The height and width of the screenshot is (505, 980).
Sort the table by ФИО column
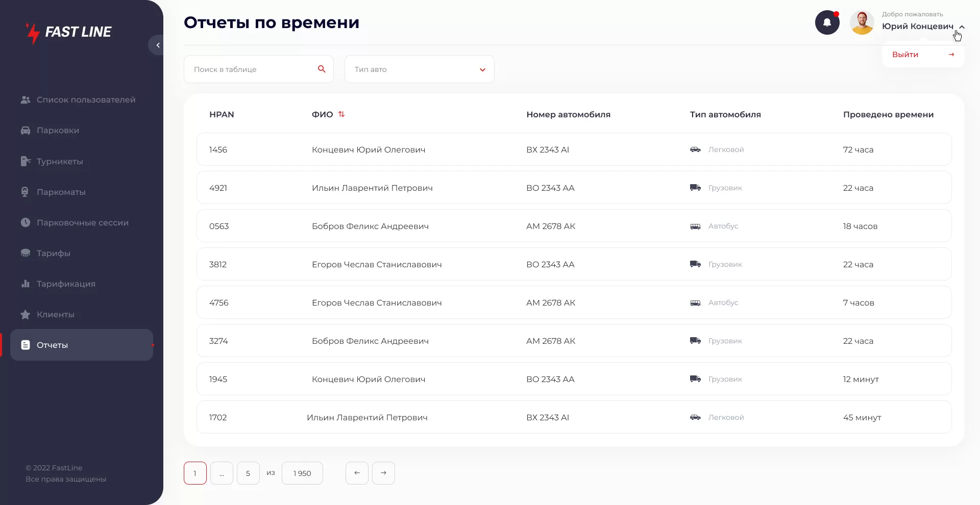point(341,114)
